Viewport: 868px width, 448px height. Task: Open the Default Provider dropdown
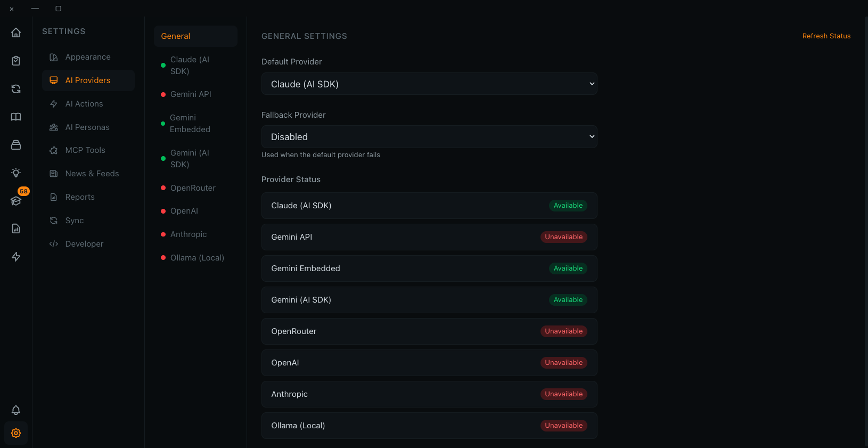[429, 84]
